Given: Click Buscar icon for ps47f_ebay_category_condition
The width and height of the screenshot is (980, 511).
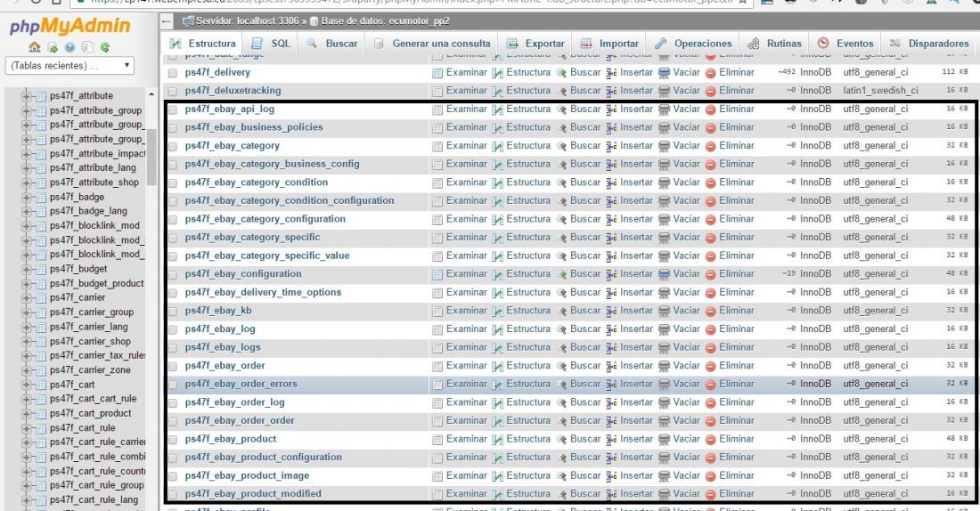Looking at the screenshot, I should click(561, 183).
